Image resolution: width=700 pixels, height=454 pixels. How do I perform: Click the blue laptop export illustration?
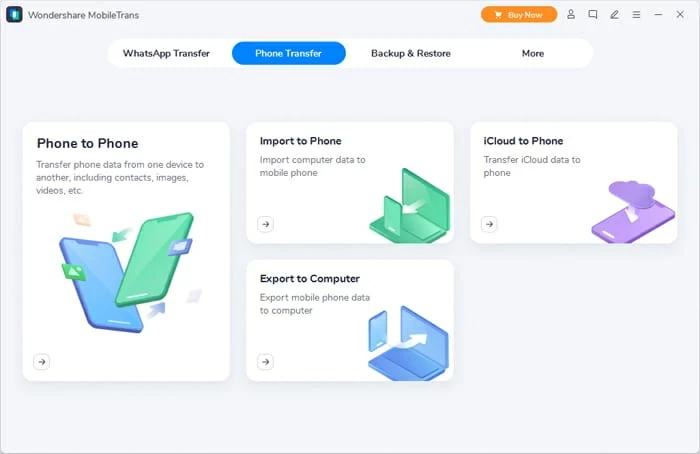(x=408, y=343)
